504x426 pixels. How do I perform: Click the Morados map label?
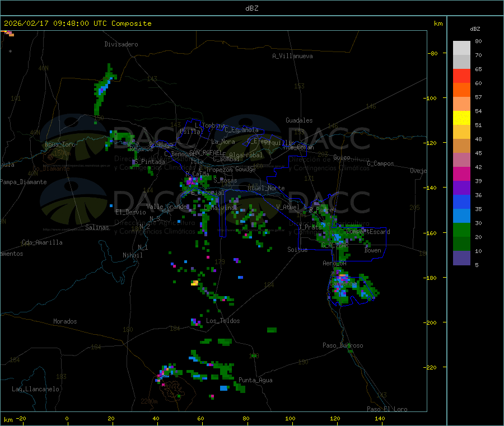(65, 321)
